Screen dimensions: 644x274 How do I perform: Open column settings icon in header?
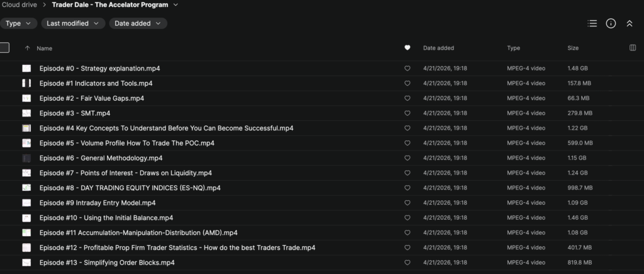632,48
